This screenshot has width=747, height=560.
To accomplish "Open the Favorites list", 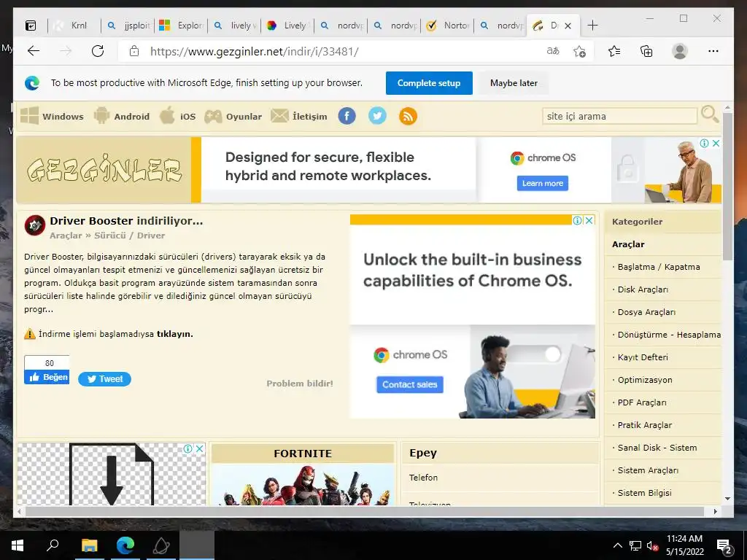I will [x=614, y=51].
